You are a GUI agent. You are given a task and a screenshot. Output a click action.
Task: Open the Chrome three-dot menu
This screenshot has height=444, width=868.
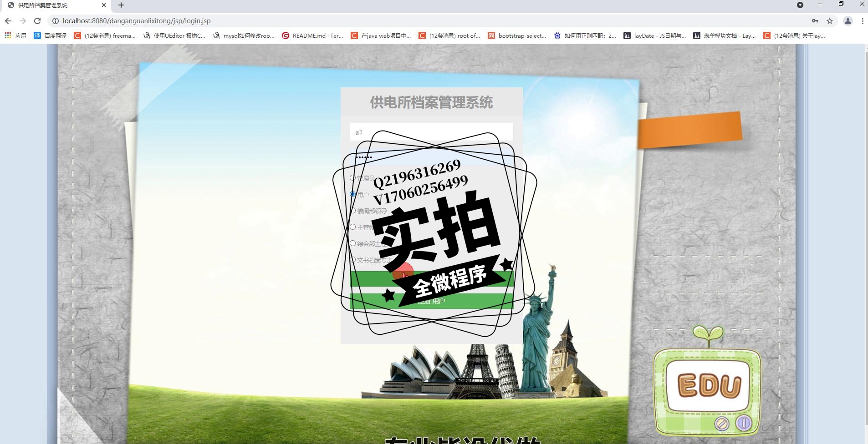pyautogui.click(x=863, y=21)
